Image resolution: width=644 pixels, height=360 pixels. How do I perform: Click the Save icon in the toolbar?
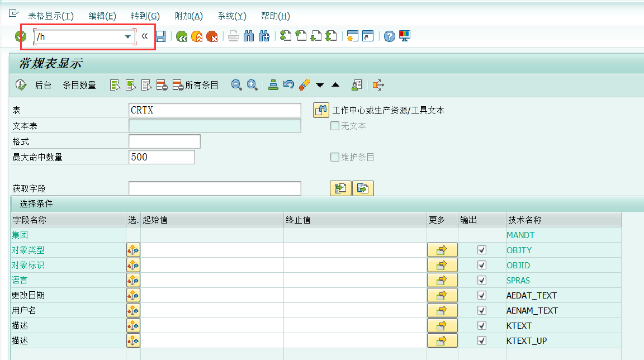pyautogui.click(x=160, y=36)
